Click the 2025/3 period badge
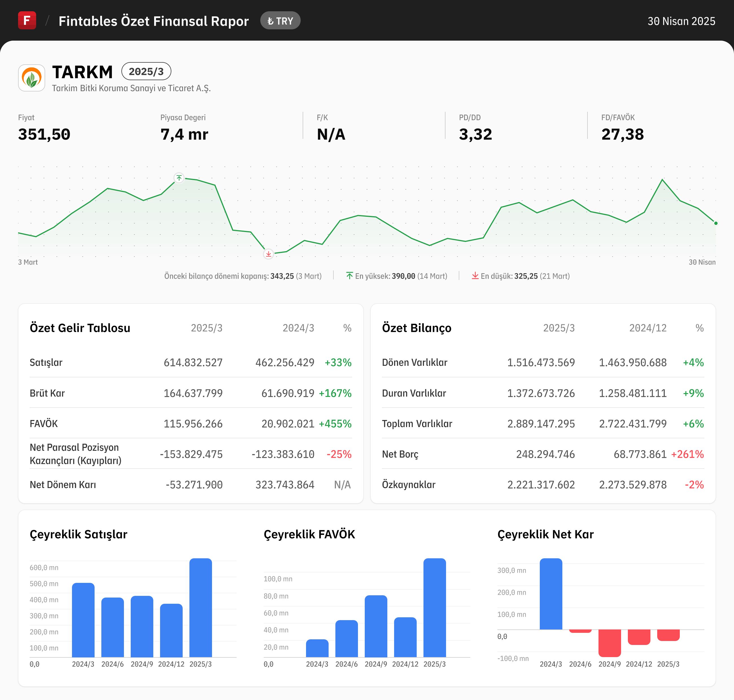Image resolution: width=734 pixels, height=700 pixels. pos(146,71)
